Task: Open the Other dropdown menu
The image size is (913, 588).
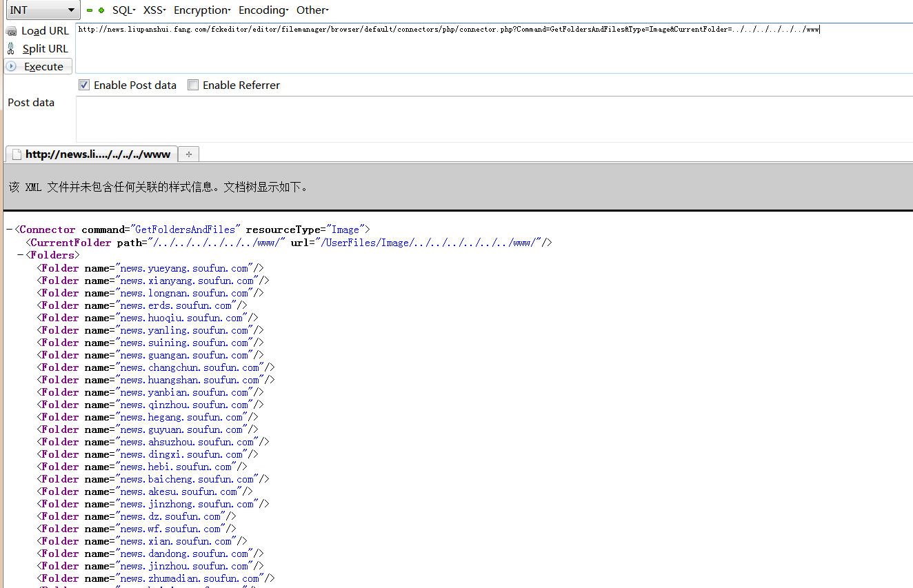Action: pos(312,10)
